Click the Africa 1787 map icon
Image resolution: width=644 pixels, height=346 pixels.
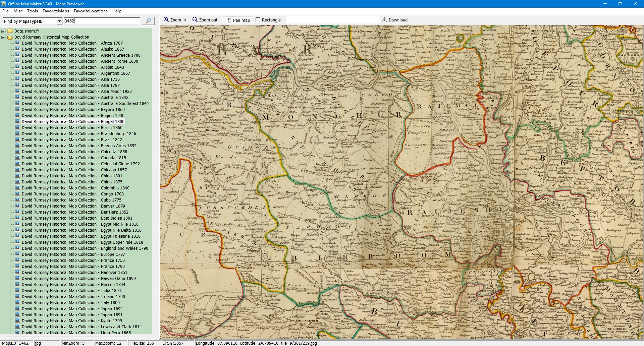[17, 43]
